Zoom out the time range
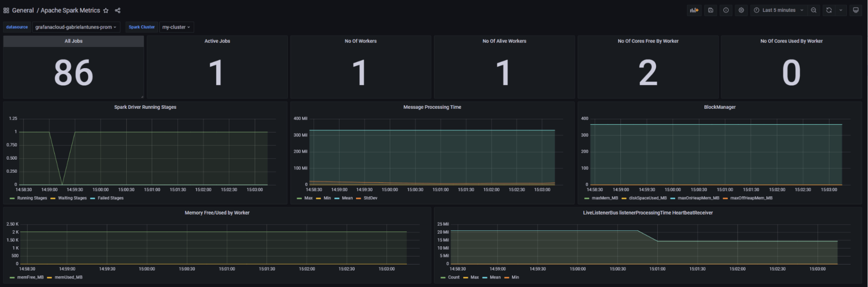The image size is (868, 287). [814, 10]
